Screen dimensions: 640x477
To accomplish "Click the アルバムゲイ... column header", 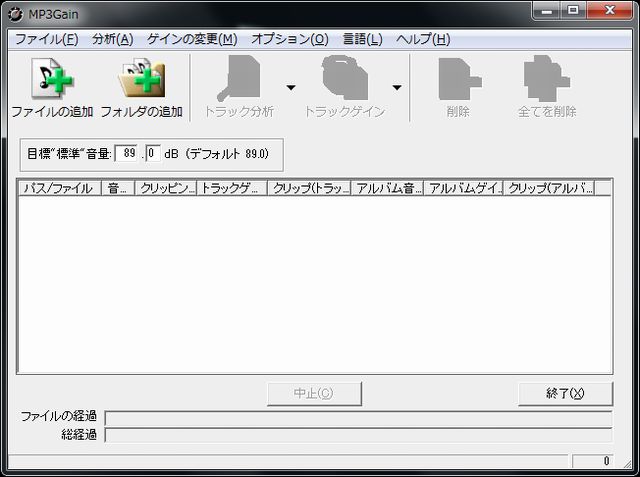I will pyautogui.click(x=464, y=189).
